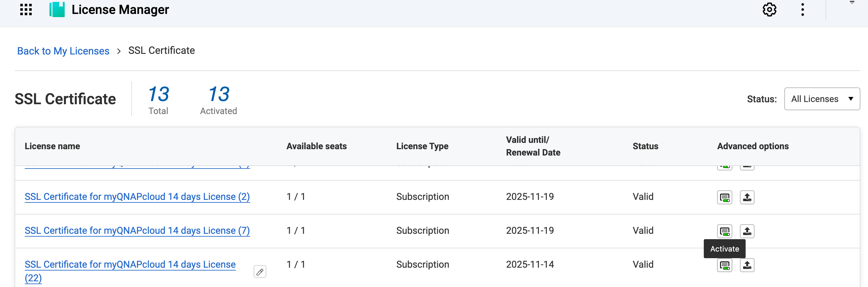Expand the Status All Licenses dropdown
This screenshot has width=868, height=287.
821,99
